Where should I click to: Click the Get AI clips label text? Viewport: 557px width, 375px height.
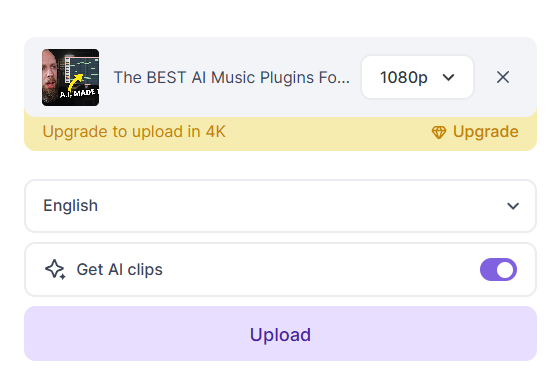119,270
